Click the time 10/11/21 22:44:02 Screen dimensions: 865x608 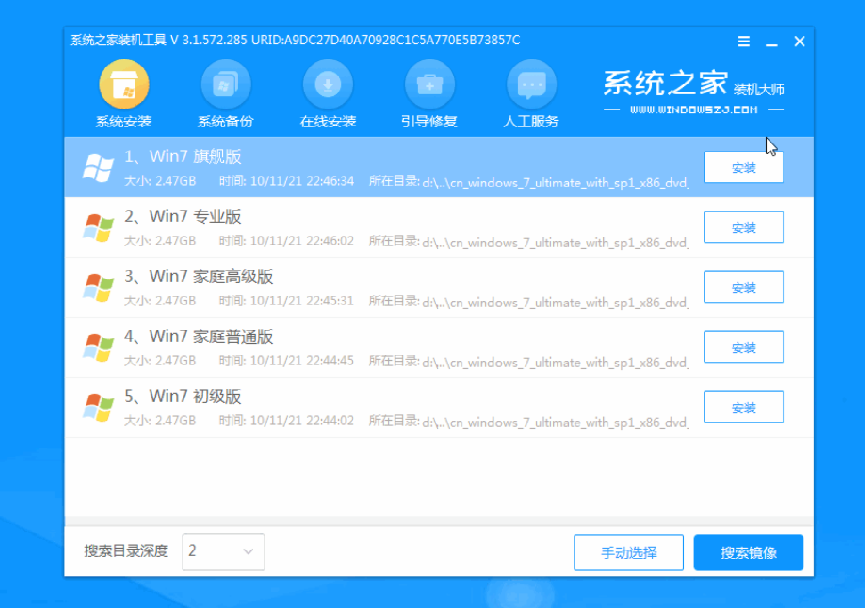coord(302,421)
